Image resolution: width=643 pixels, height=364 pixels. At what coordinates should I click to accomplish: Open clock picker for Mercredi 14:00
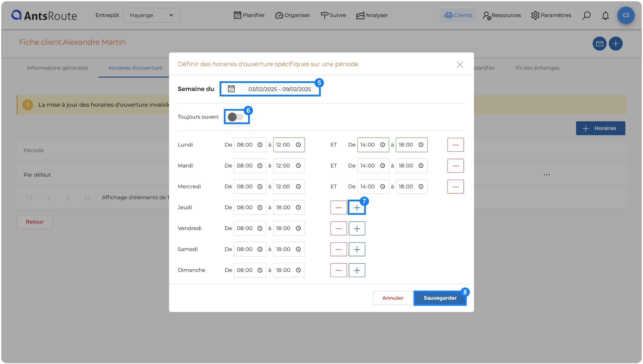[382, 186]
